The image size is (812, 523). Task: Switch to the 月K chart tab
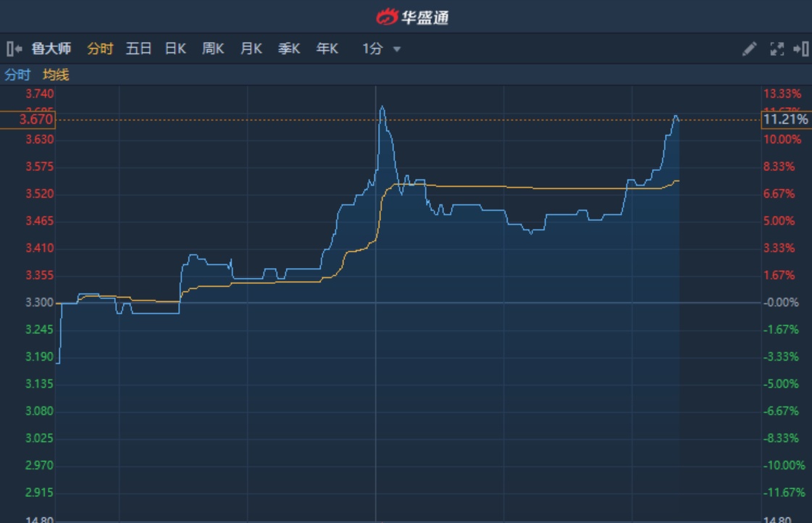tap(251, 49)
